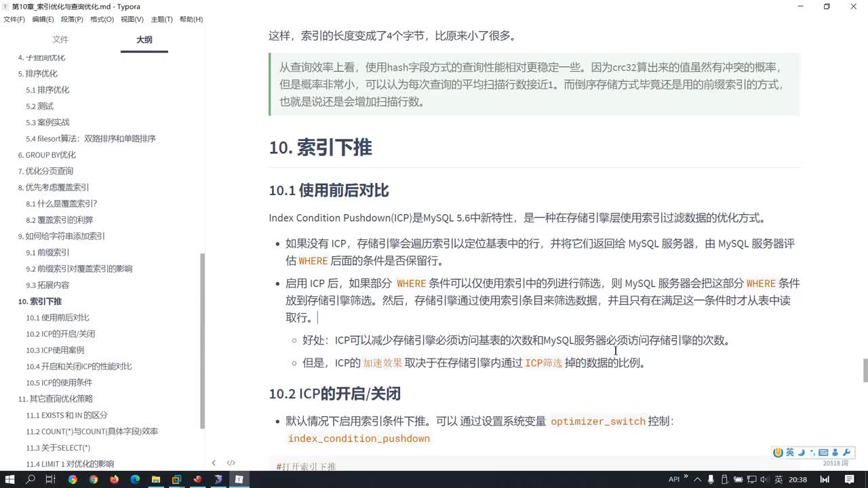Open File Explorer from the taskbar
The image size is (868, 488).
[x=155, y=479]
